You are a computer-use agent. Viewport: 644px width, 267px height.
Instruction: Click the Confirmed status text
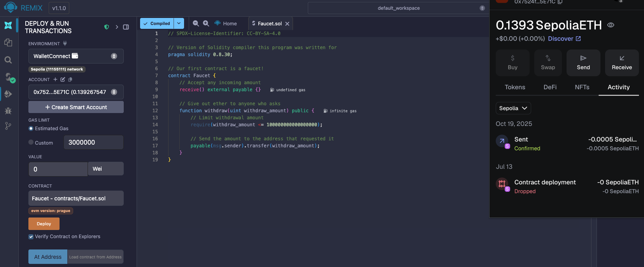click(x=527, y=149)
